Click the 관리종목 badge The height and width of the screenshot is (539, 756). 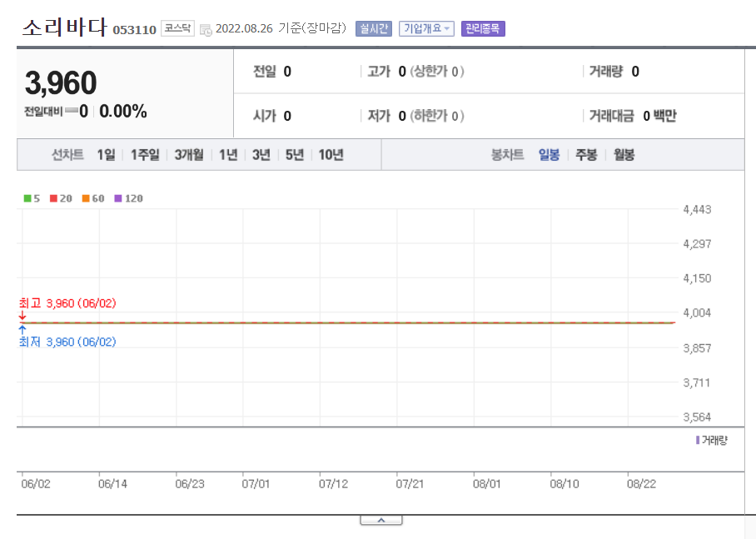pos(483,29)
